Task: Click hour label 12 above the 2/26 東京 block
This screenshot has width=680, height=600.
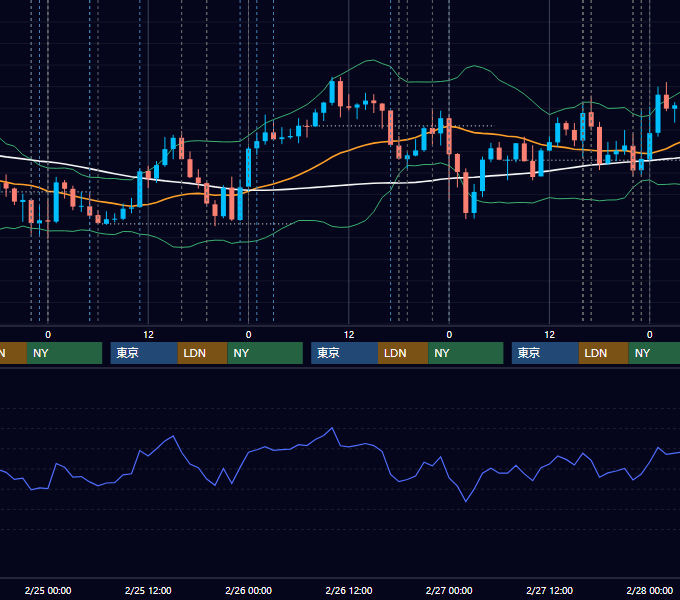Action: click(x=349, y=335)
